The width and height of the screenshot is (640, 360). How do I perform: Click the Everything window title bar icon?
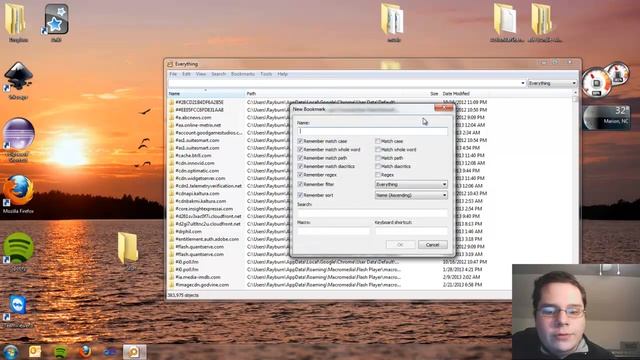[170, 64]
